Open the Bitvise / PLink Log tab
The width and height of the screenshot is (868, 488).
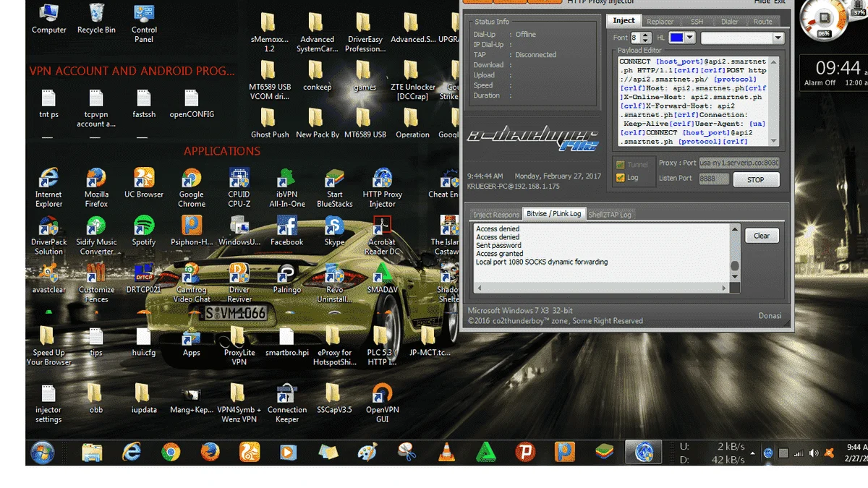tap(554, 213)
